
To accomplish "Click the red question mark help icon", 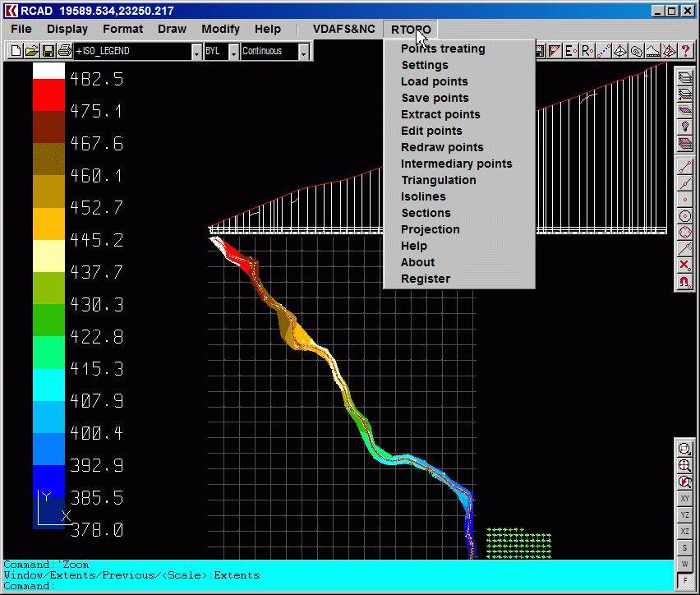I will (685, 51).
